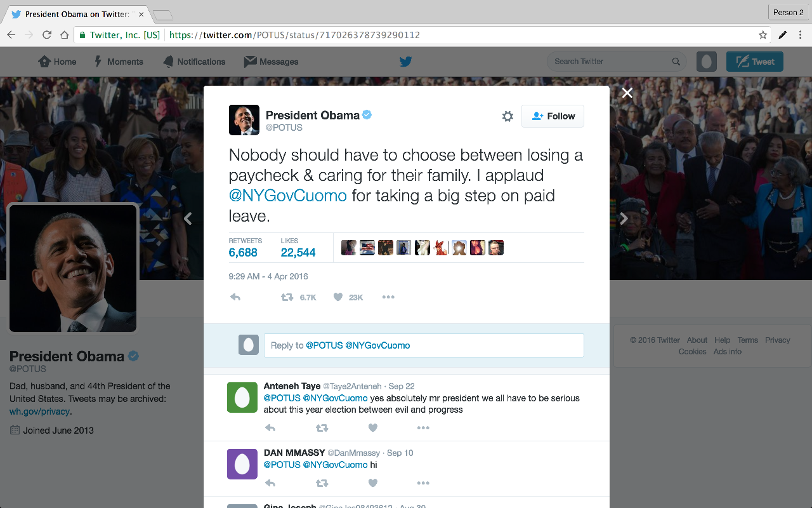Click the Tweet compose button
This screenshot has width=812, height=508.
(755, 62)
